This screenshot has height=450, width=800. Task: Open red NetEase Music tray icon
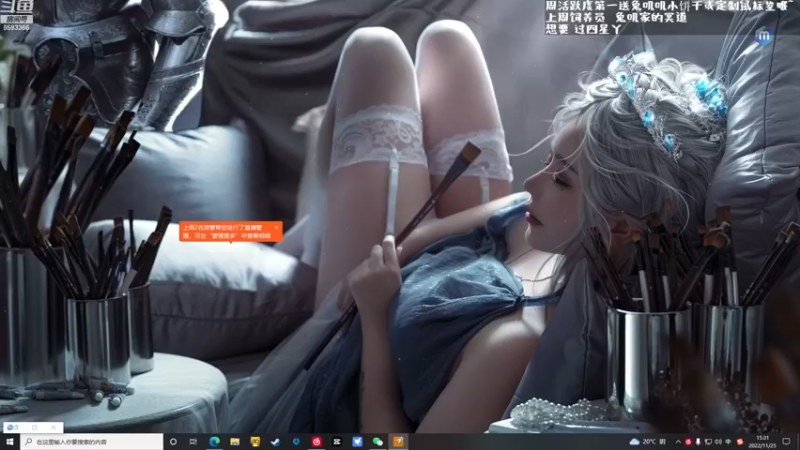[688, 442]
